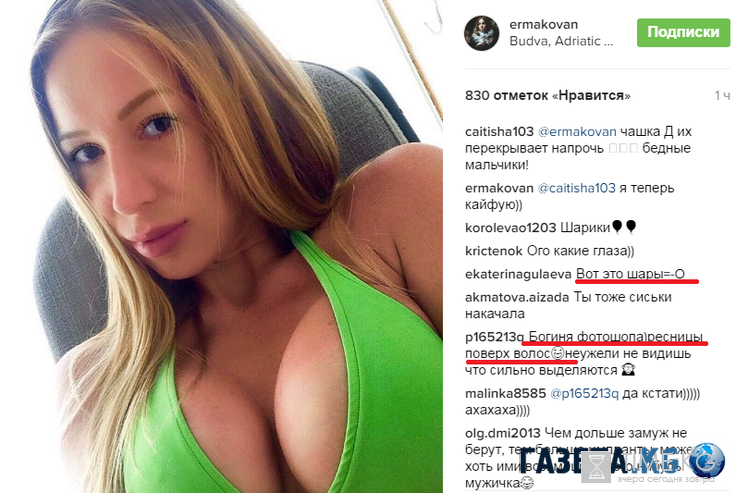The width and height of the screenshot is (736, 493).
Task: Click the 830 отметок «Нравится» count
Action: pyautogui.click(x=547, y=96)
